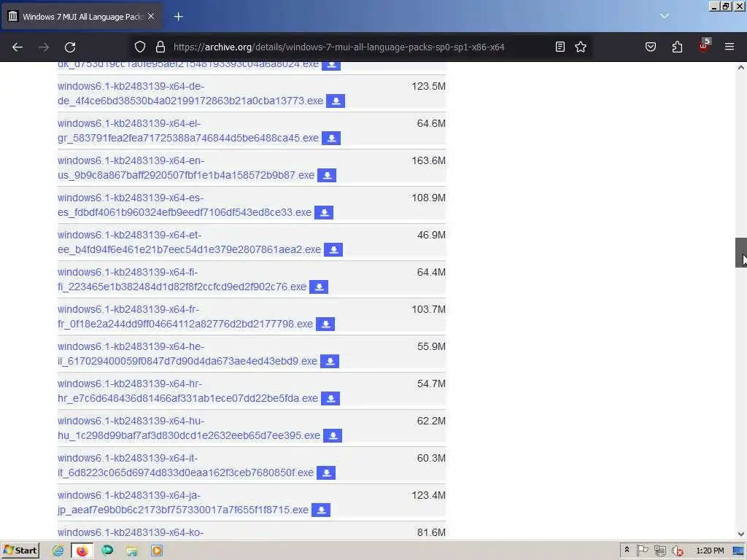Open the x64-it-it exe file link
Image resolution: width=747 pixels, height=560 pixels.
coord(186,464)
